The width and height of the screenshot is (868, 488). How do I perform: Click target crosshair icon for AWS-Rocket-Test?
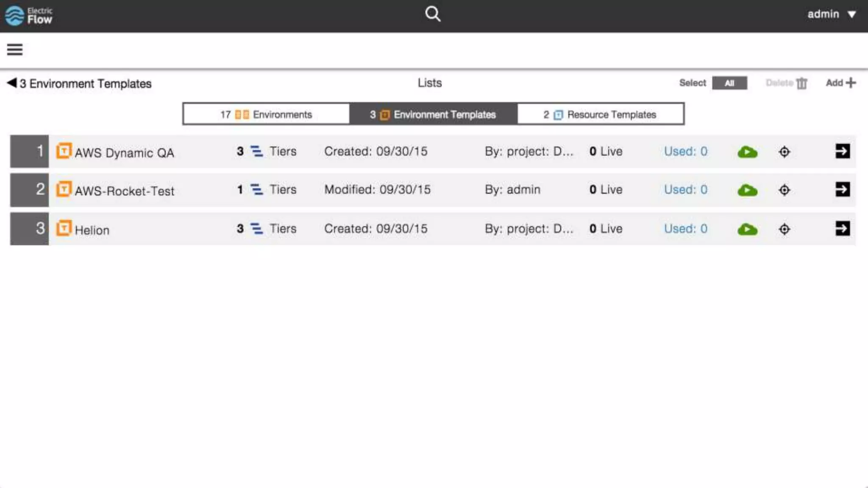tap(784, 190)
